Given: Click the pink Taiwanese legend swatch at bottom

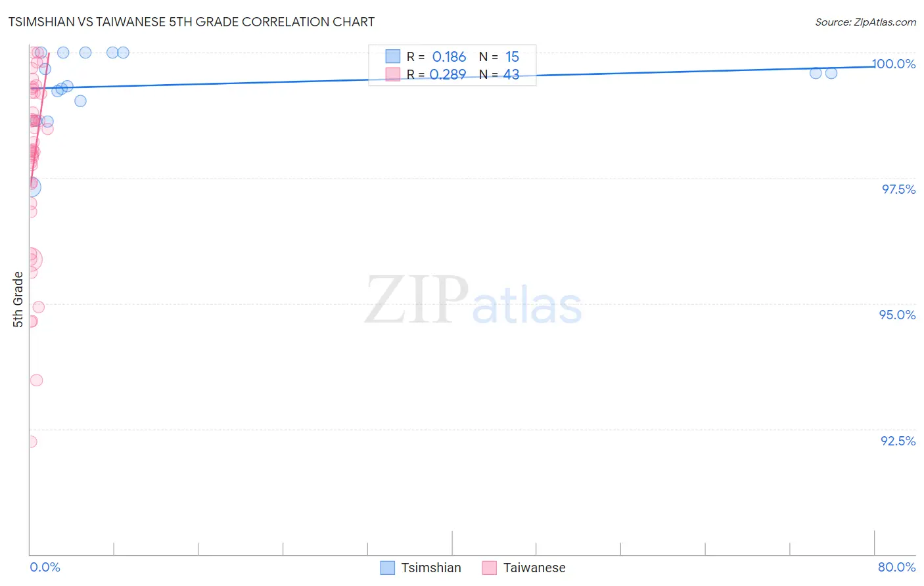Looking at the screenshot, I should pos(489,568).
